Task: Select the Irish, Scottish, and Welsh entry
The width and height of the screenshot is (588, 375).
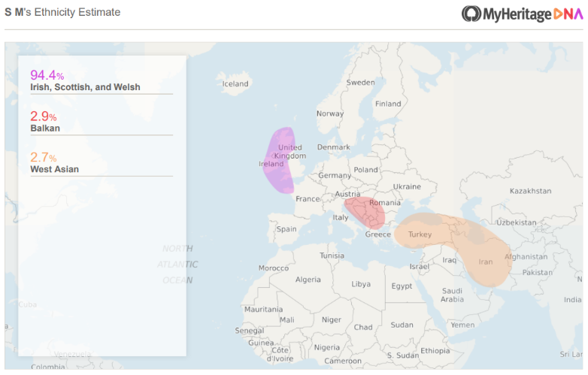Action: point(84,87)
